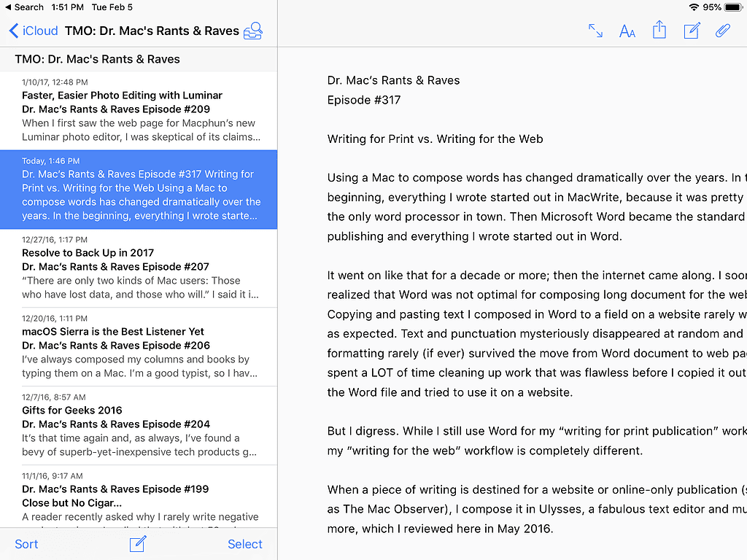This screenshot has width=747, height=560.
Task: Tap the Writing for Print vs. Writing for the Web heading
Action: pyautogui.click(x=435, y=139)
